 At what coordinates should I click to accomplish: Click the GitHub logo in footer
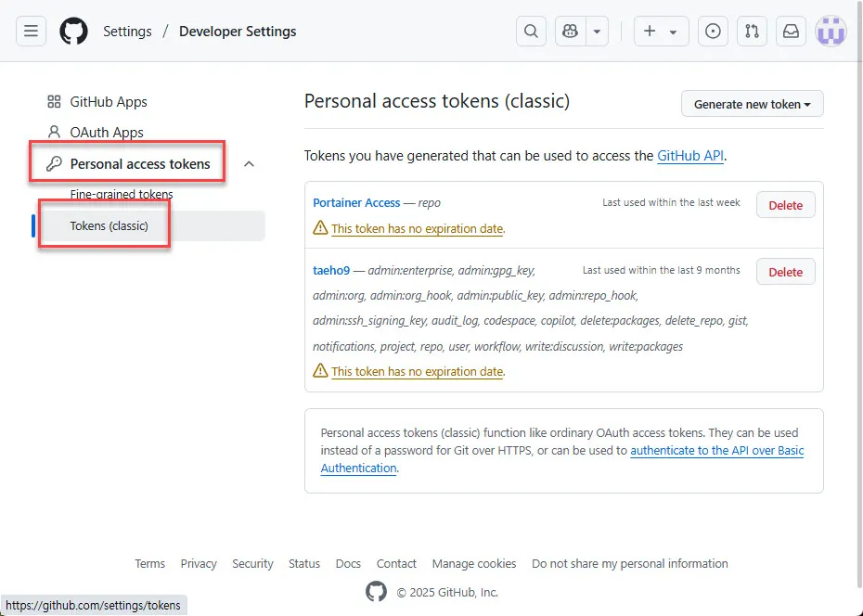[376, 592]
